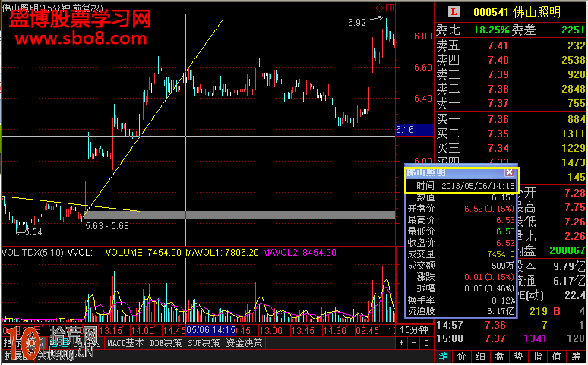The height and width of the screenshot is (365, 588).
Task: Click the 流通股 6.17亿 row in popup
Action: (x=461, y=311)
